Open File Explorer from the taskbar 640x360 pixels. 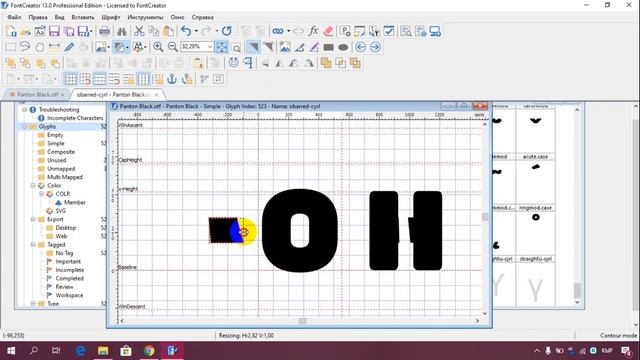pos(103,351)
